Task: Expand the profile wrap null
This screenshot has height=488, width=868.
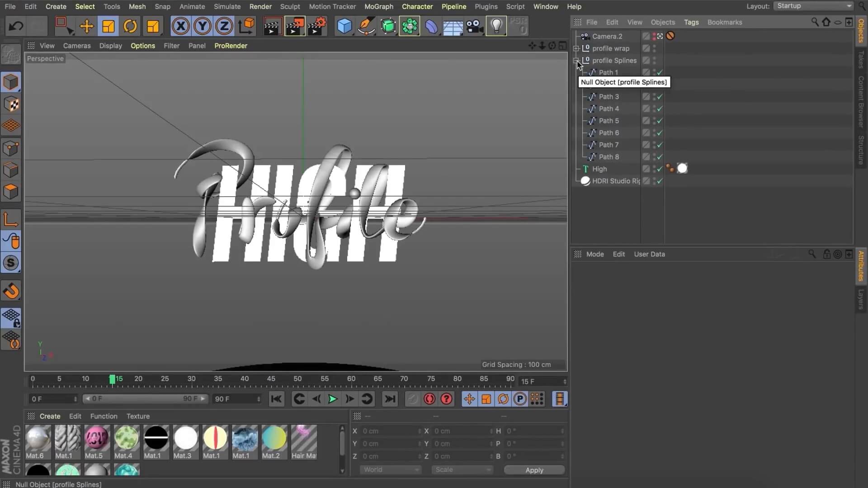Action: pos(576,48)
